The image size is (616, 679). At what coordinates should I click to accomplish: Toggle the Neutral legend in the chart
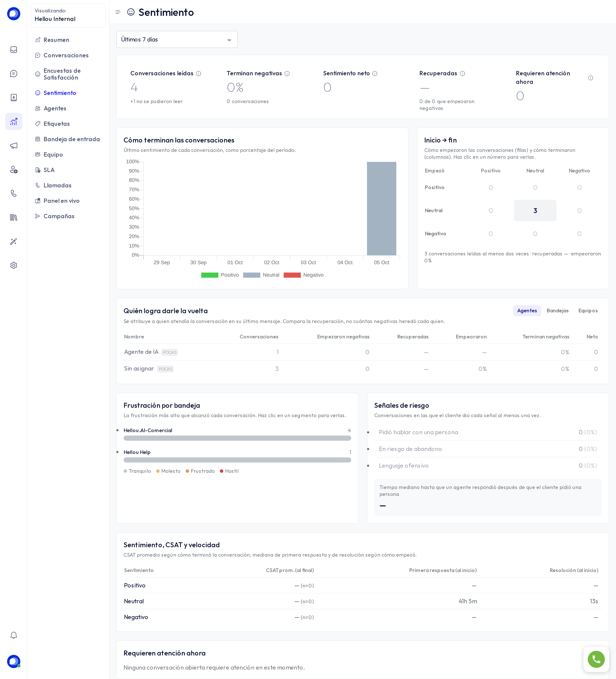point(261,275)
